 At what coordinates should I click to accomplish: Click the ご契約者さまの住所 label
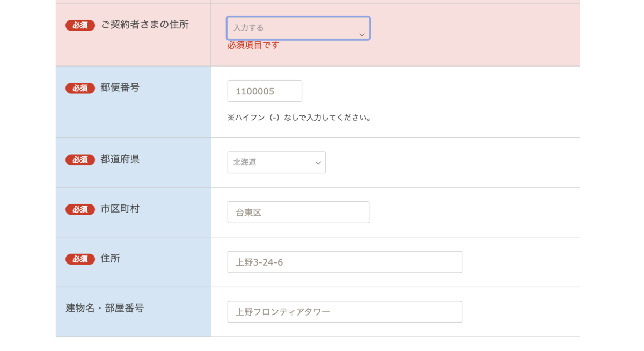(x=145, y=25)
